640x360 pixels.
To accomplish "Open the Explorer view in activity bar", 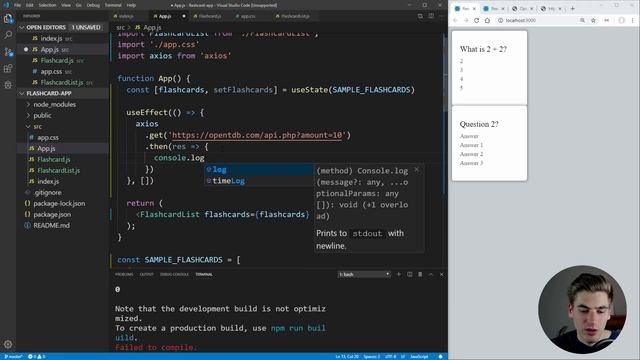I will point(8,19).
